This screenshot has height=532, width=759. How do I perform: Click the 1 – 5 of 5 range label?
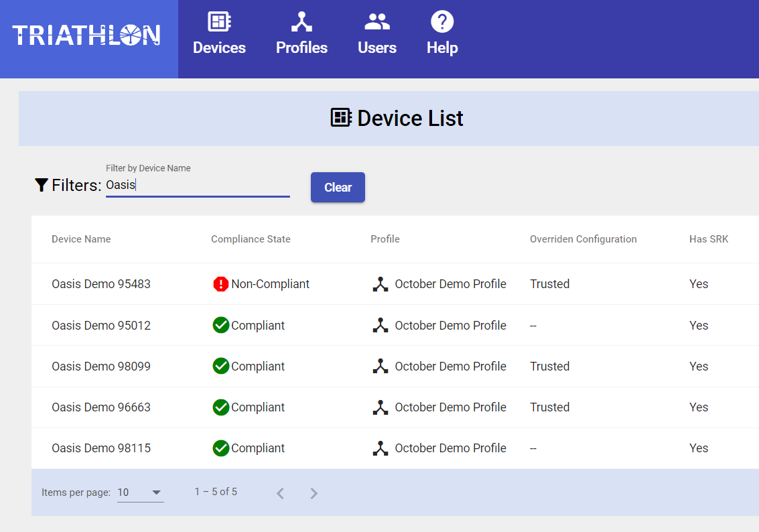pyautogui.click(x=216, y=492)
